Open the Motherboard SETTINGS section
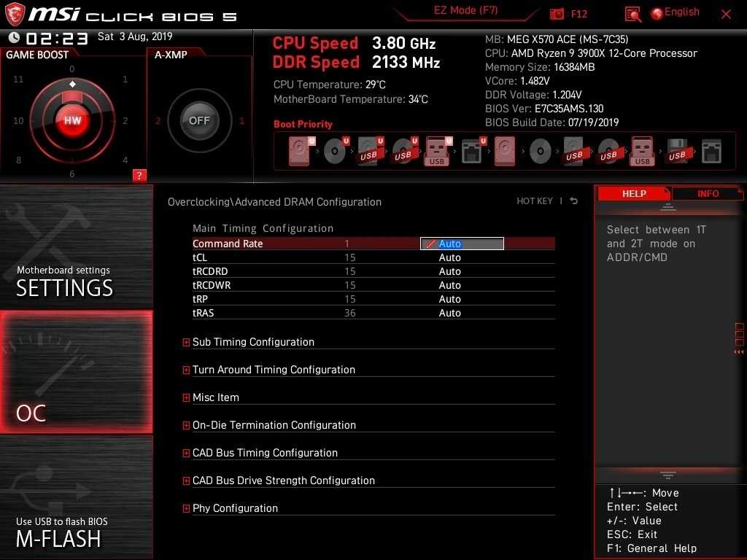The width and height of the screenshot is (747, 560). pyautogui.click(x=76, y=246)
